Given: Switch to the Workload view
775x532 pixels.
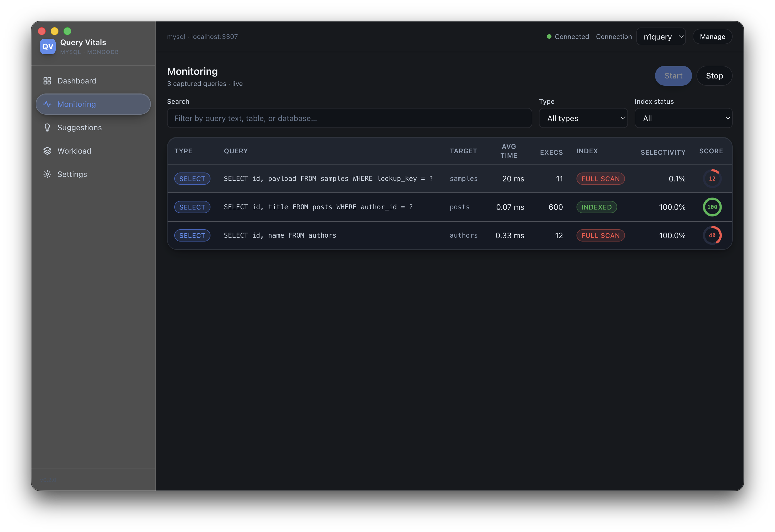Looking at the screenshot, I should tap(93, 151).
